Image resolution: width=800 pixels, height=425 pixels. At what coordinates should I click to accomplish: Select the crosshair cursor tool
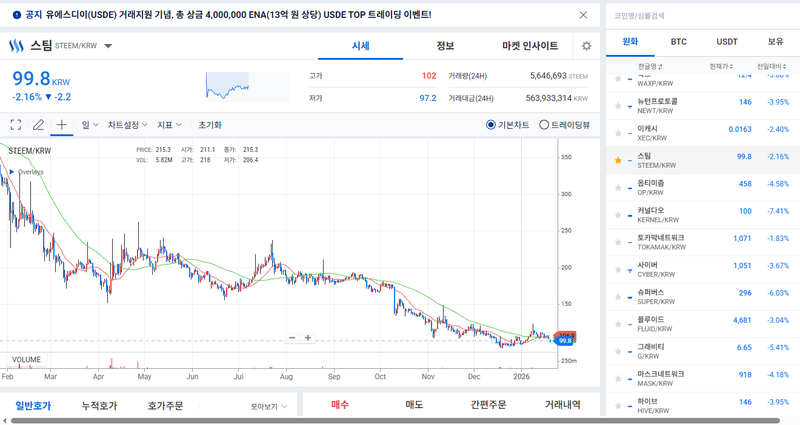click(x=62, y=125)
